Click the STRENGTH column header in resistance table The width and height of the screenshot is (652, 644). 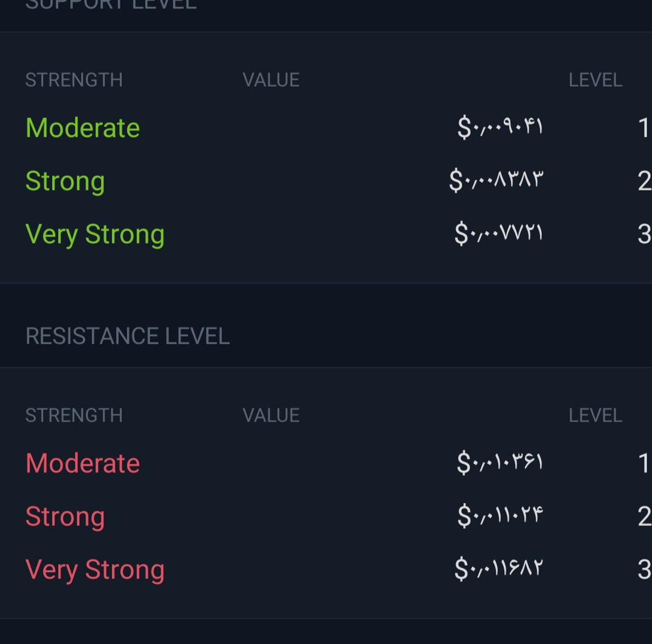click(x=74, y=416)
